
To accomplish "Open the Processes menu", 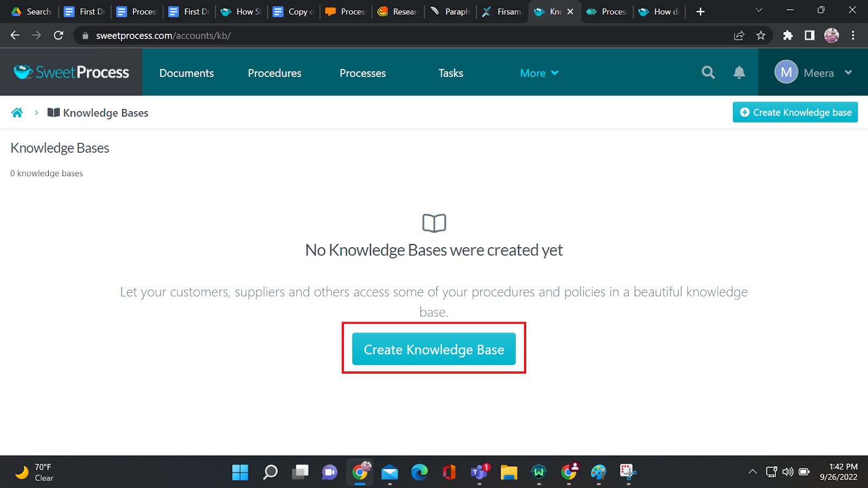I will pyautogui.click(x=363, y=73).
